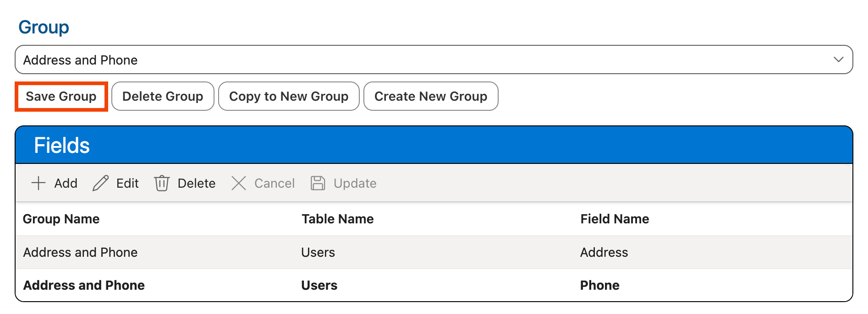The height and width of the screenshot is (314, 868).
Task: Click the plus icon to add a field
Action: click(38, 183)
